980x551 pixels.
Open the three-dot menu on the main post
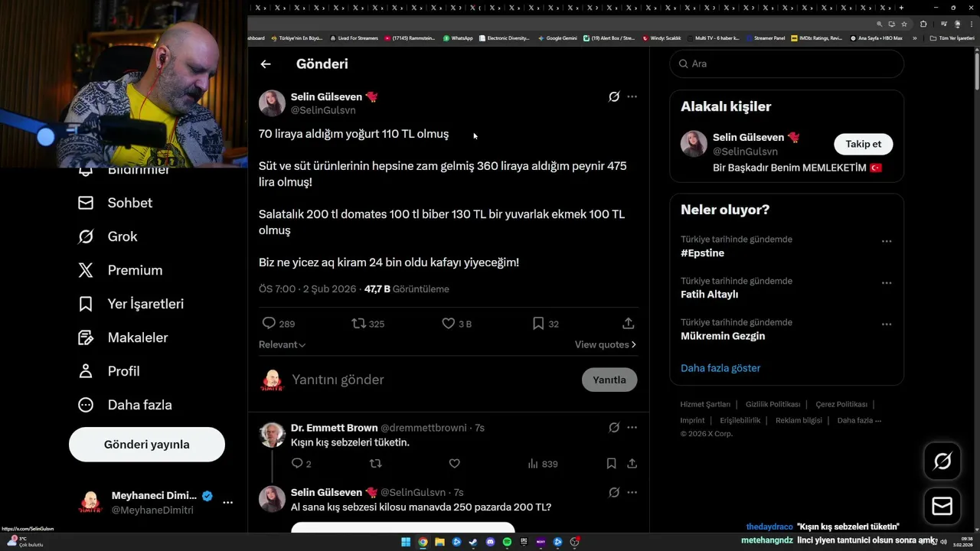[x=632, y=96]
